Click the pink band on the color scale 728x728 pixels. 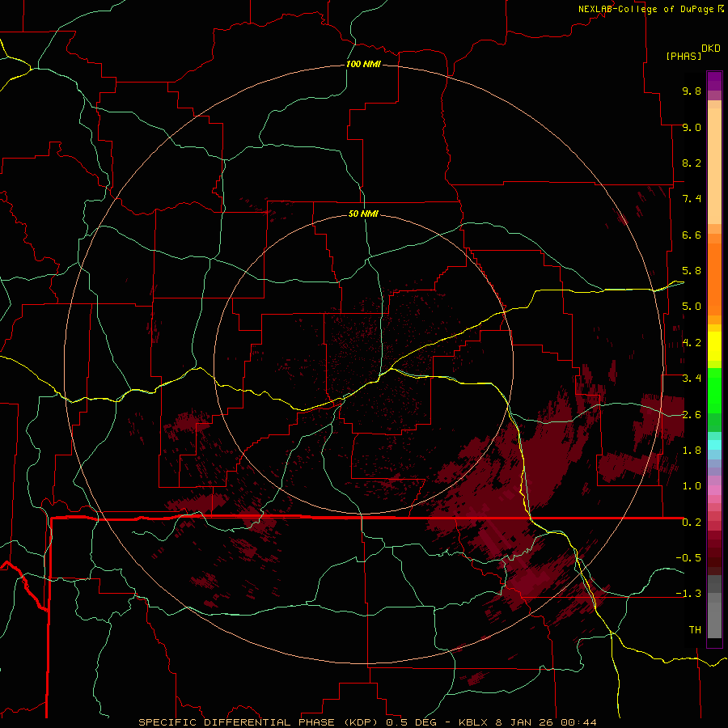point(714,490)
